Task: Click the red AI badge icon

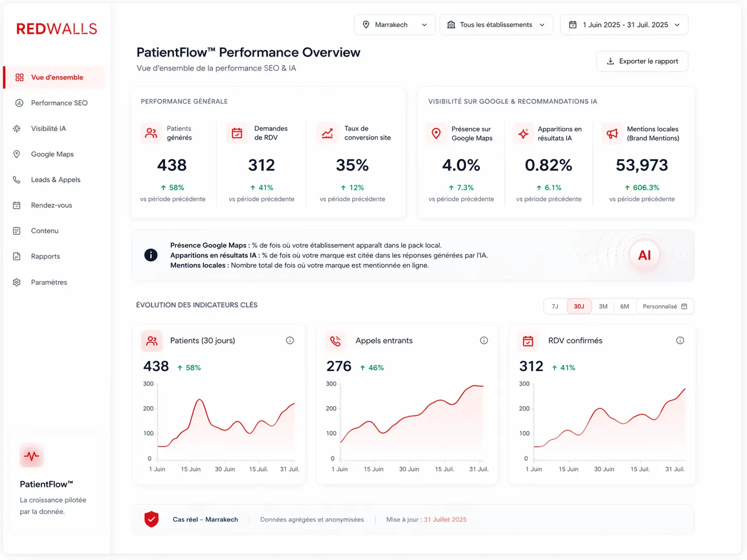Action: point(644,255)
